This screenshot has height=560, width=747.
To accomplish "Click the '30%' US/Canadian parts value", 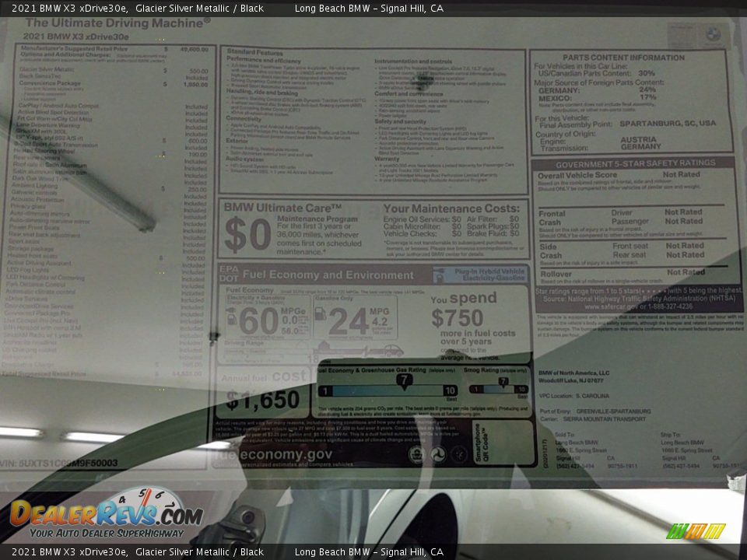I will (x=647, y=73).
